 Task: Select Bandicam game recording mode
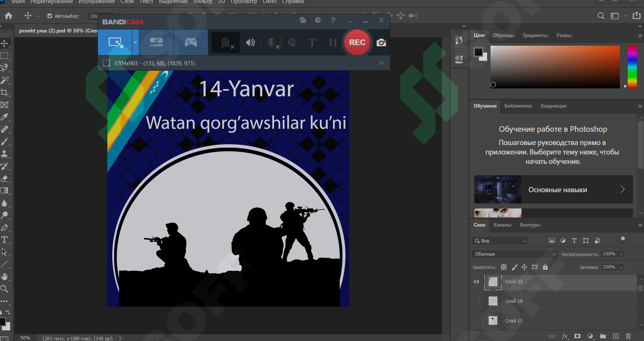(x=191, y=42)
